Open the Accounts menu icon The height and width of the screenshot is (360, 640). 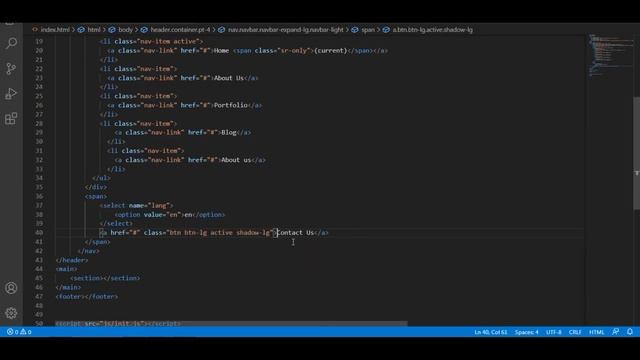click(11, 288)
